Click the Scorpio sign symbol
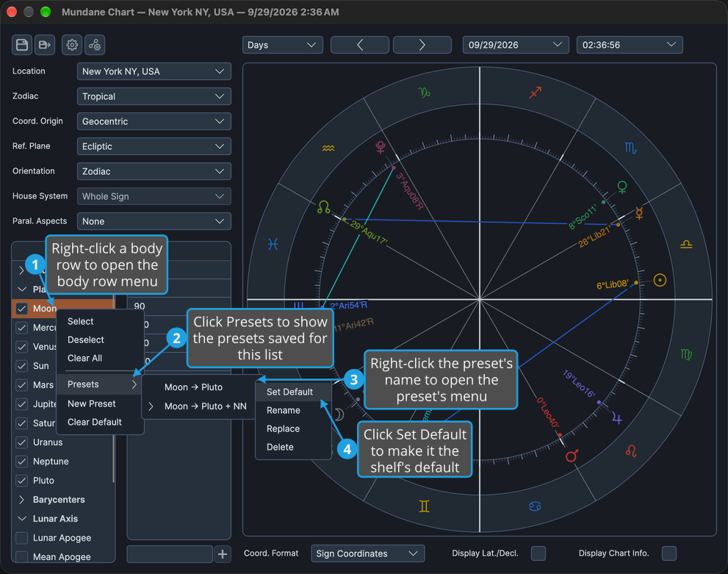The image size is (728, 574). 630,148
